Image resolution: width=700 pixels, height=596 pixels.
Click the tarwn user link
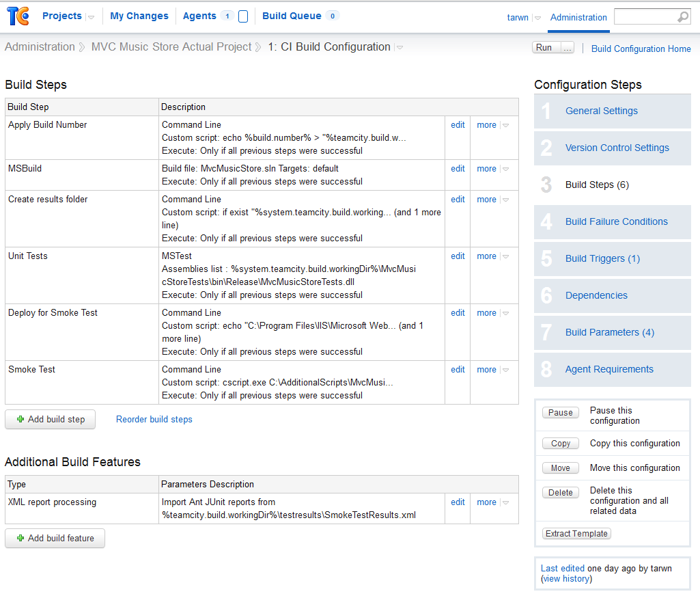(518, 17)
